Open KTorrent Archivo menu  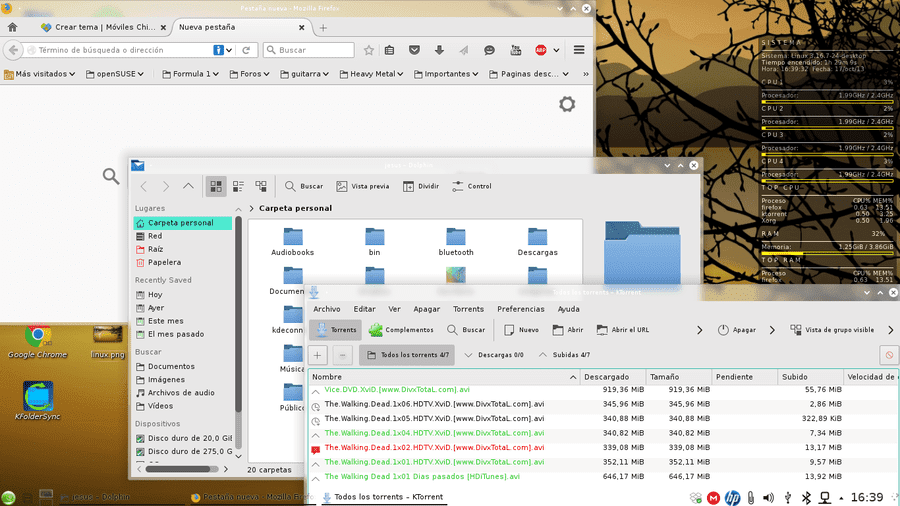[327, 309]
